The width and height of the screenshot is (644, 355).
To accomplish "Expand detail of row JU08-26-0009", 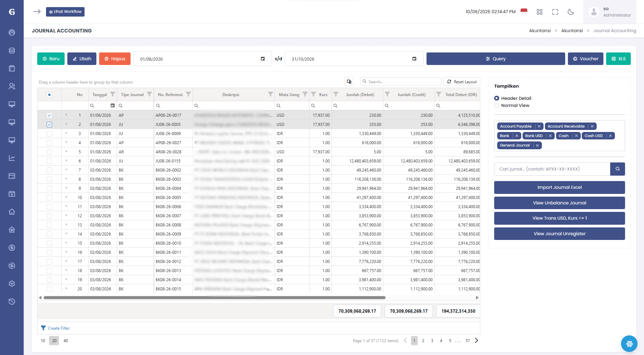I will [x=66, y=133].
